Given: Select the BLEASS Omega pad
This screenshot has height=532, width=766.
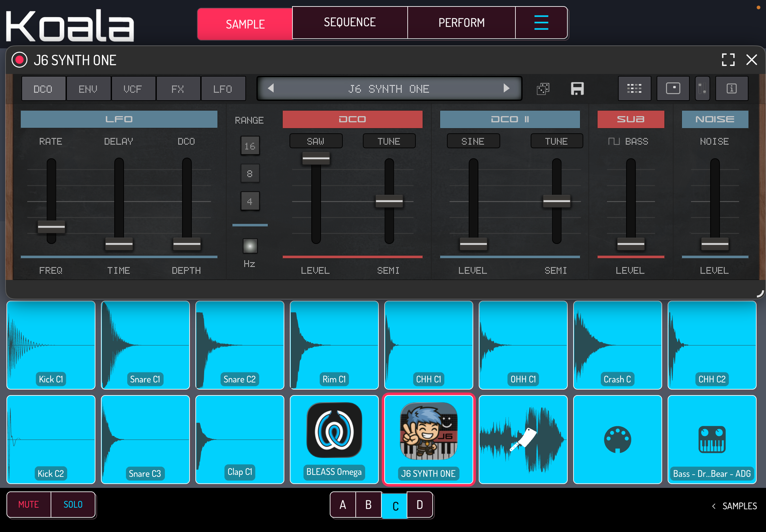Looking at the screenshot, I should tap(334, 439).
